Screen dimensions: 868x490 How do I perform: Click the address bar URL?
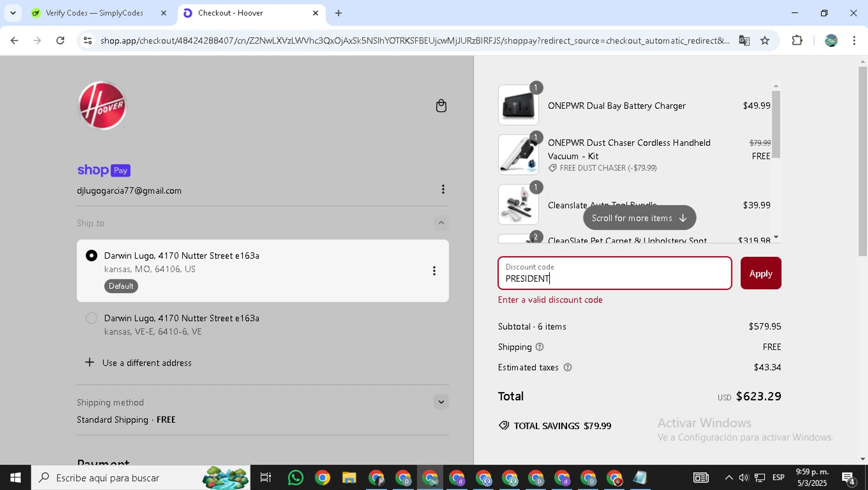pos(414,40)
